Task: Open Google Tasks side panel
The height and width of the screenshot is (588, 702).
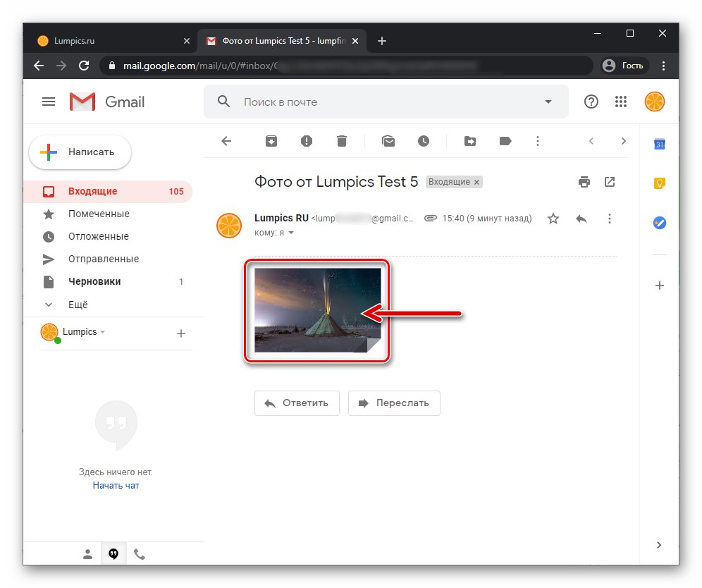Action: pyautogui.click(x=660, y=223)
